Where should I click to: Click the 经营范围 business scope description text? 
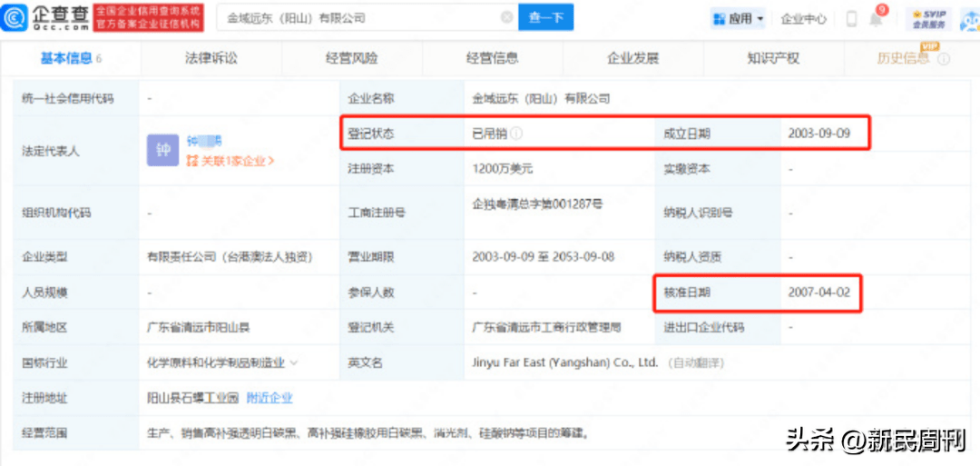click(x=367, y=433)
